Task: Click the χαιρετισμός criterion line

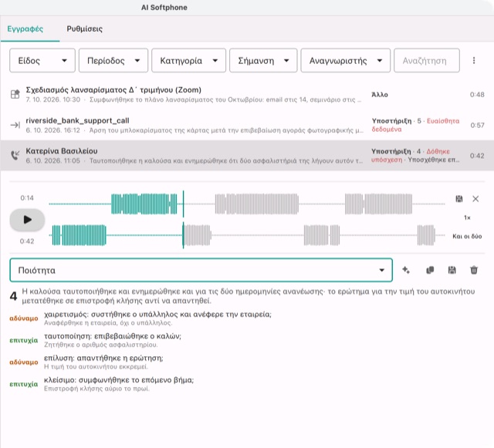Action: click(x=157, y=314)
